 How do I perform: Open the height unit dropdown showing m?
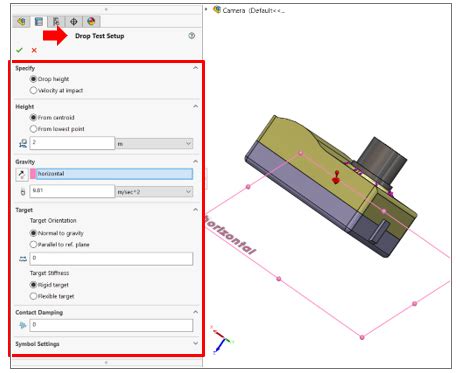point(154,144)
